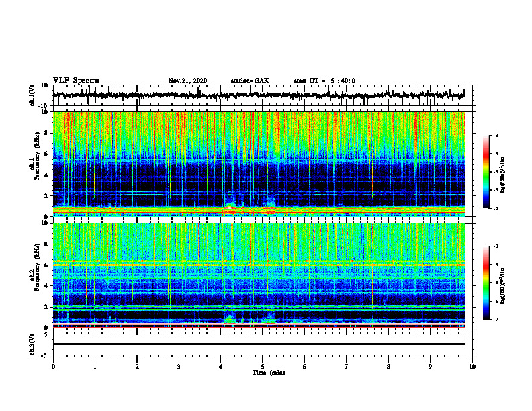Click the 6 minute tick label
Screen dimensions: 532x411
pyautogui.click(x=305, y=367)
